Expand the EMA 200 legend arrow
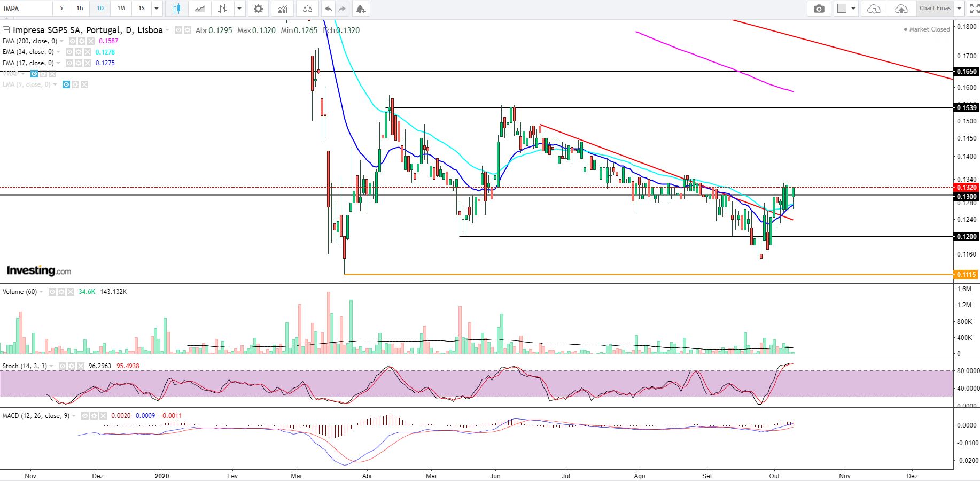 point(62,41)
